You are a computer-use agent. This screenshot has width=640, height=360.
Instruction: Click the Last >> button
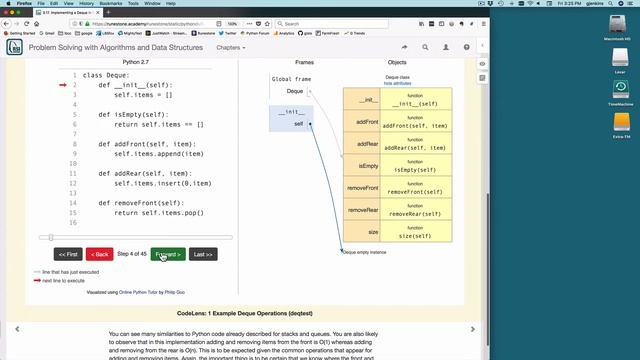(x=203, y=254)
